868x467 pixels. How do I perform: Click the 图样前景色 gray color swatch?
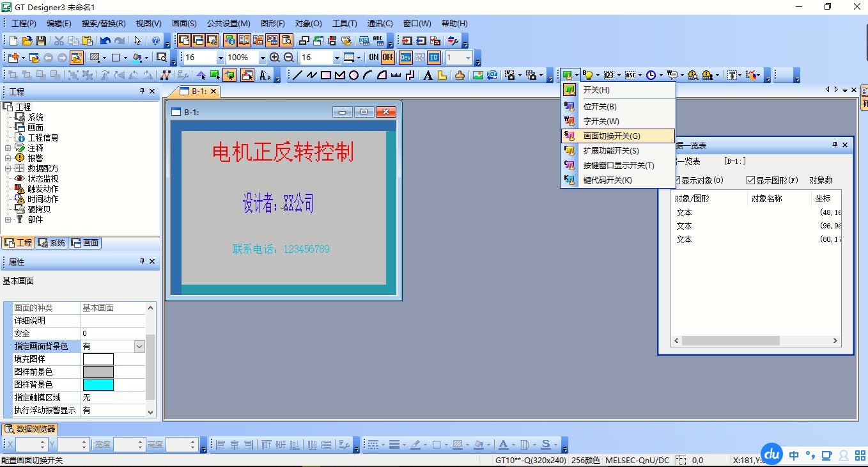point(98,372)
